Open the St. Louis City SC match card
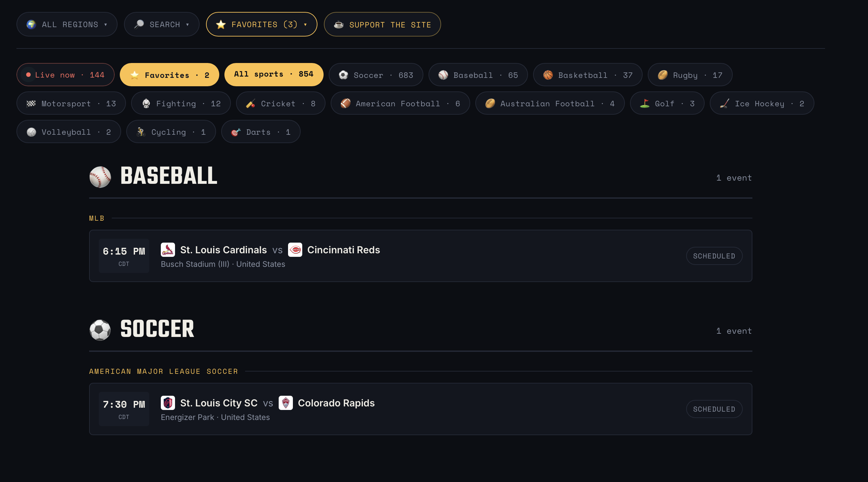Viewport: 868px width, 482px height. pos(420,409)
